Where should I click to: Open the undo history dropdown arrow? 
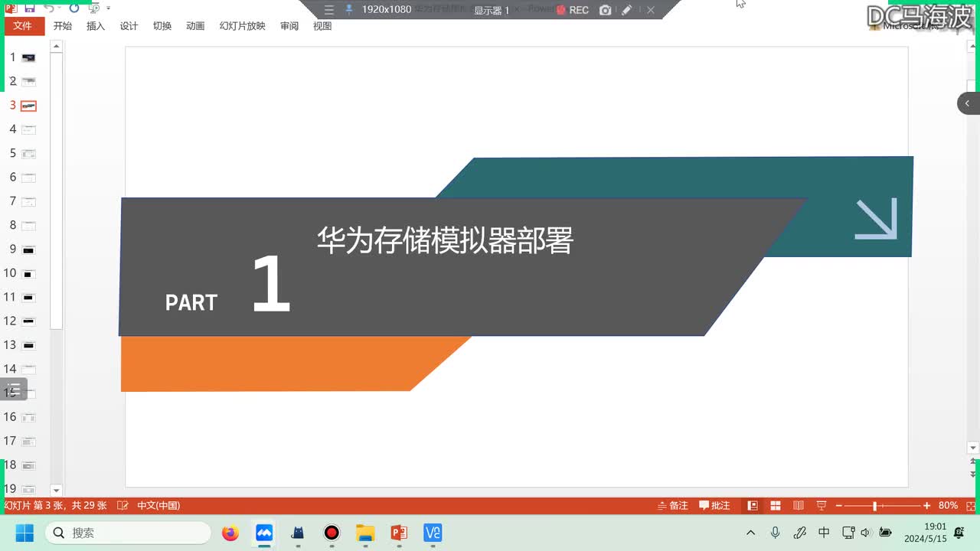pos(60,8)
